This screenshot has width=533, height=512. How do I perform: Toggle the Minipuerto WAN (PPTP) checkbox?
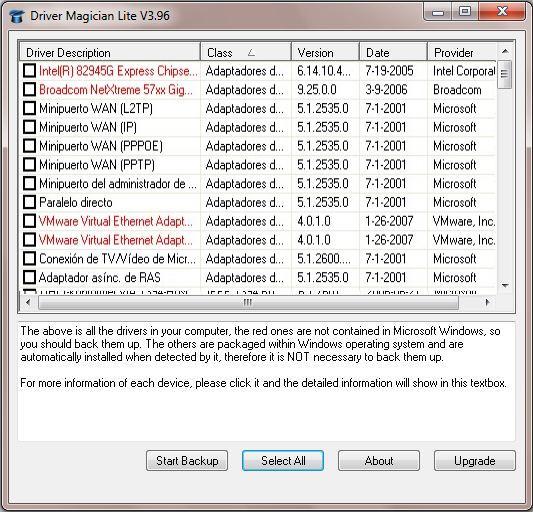pyautogui.click(x=30, y=165)
